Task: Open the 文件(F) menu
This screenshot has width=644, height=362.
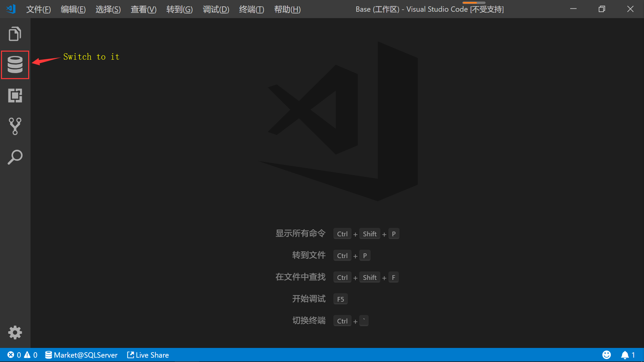Action: point(39,9)
